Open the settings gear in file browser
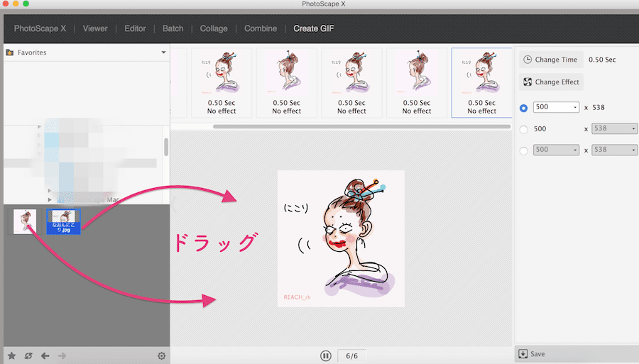Image resolution: width=639 pixels, height=364 pixels. [161, 355]
